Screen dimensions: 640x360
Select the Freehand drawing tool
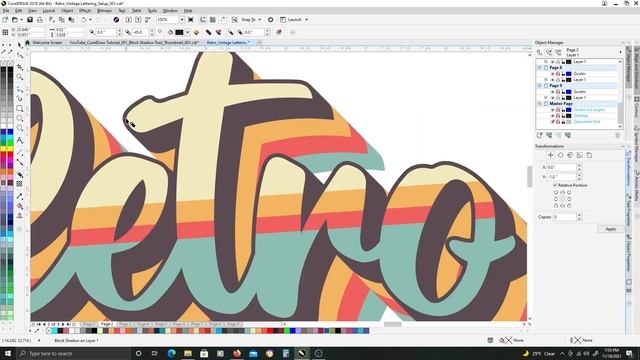[x=20, y=89]
